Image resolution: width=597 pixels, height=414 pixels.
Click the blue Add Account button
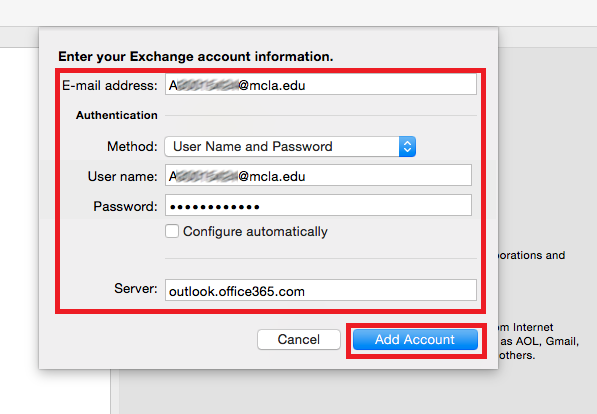(x=415, y=339)
